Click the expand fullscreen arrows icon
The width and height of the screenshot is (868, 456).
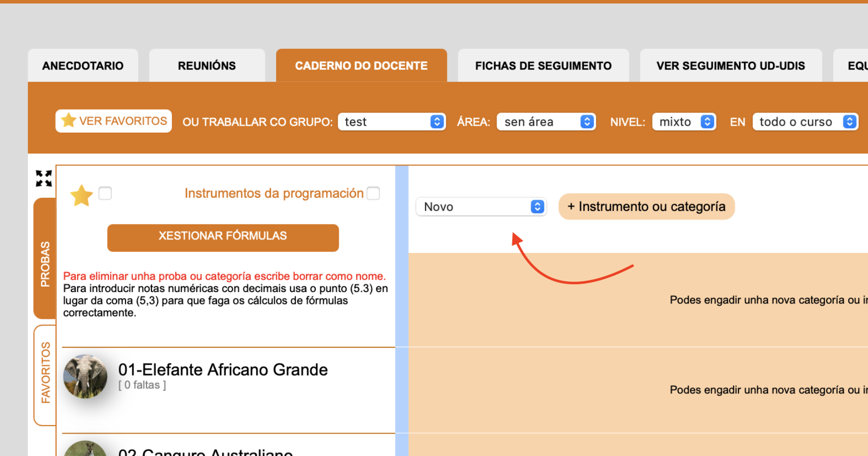pyautogui.click(x=44, y=178)
